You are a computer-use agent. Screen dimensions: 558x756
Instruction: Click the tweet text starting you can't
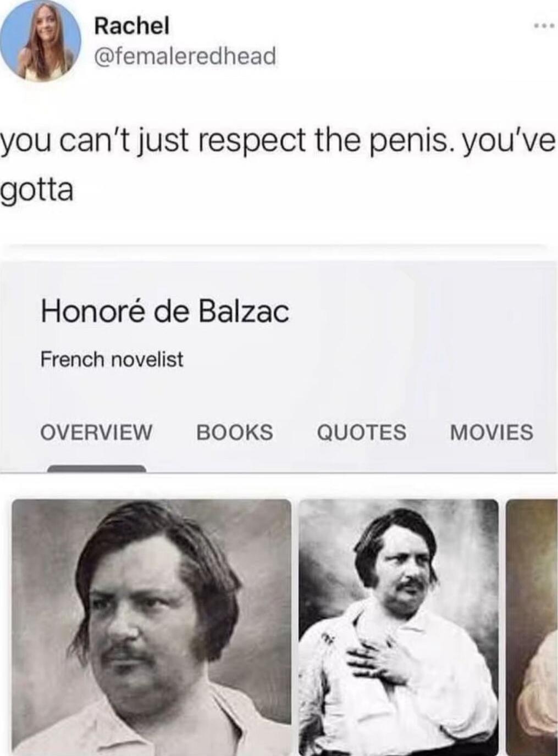click(278, 165)
